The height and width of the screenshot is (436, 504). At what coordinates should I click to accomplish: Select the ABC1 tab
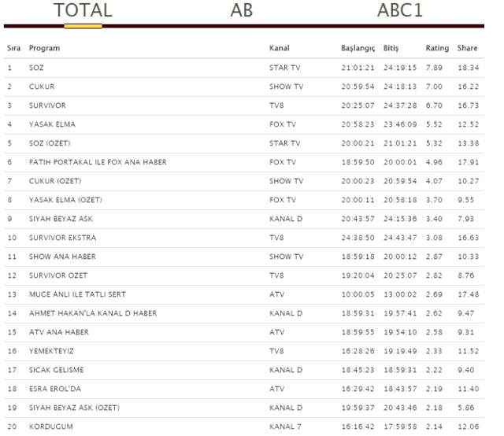point(399,10)
